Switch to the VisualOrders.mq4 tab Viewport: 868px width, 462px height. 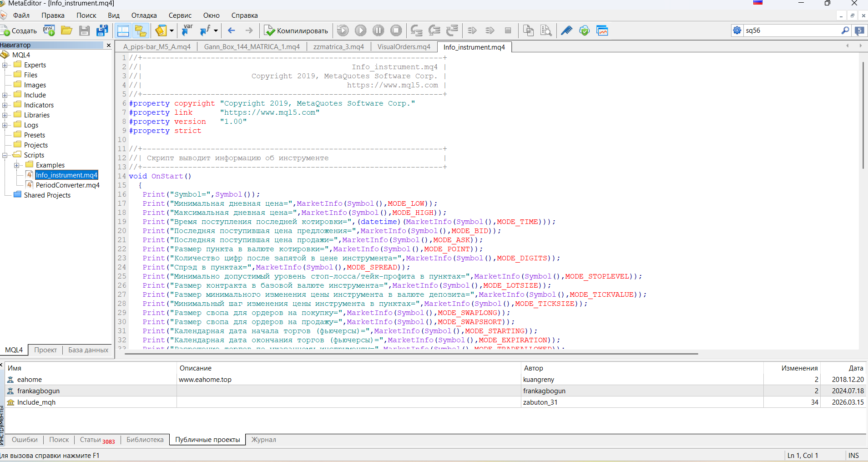coord(404,47)
